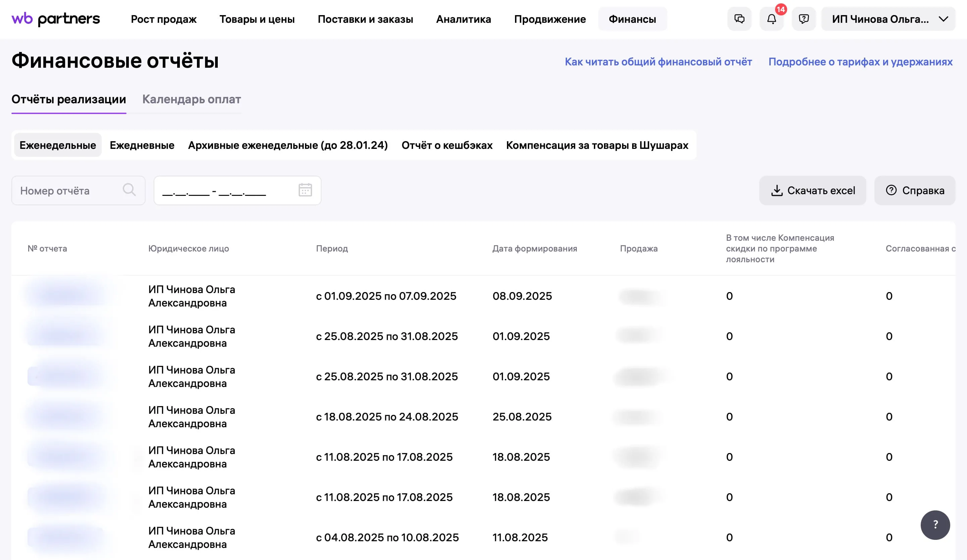Image resolution: width=967 pixels, height=560 pixels.
Task: Click the magnifier icon in report number field
Action: click(x=129, y=190)
